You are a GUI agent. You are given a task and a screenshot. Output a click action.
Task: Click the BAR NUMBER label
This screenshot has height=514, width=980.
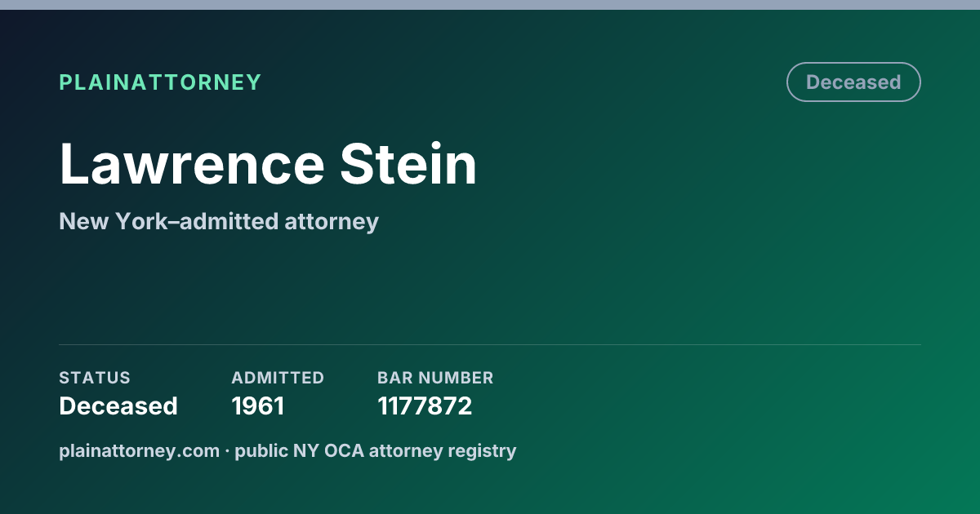point(435,378)
